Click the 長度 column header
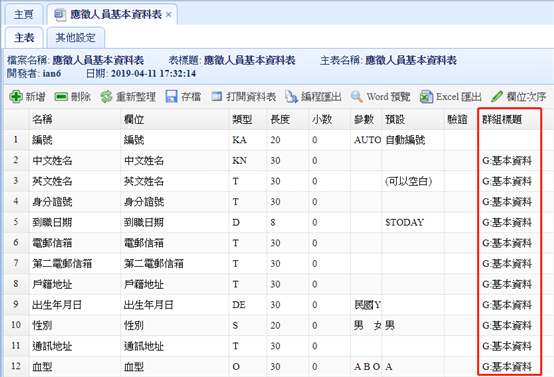 (x=288, y=119)
